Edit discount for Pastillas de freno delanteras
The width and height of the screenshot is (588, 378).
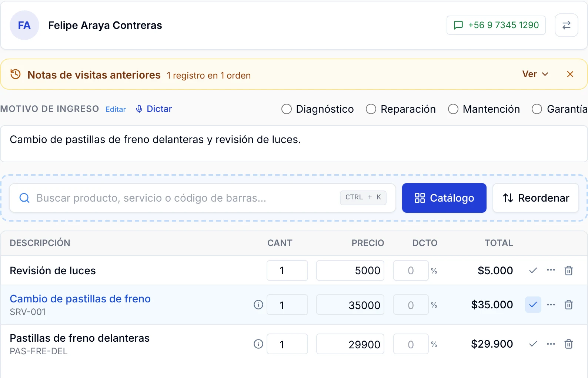click(x=411, y=344)
